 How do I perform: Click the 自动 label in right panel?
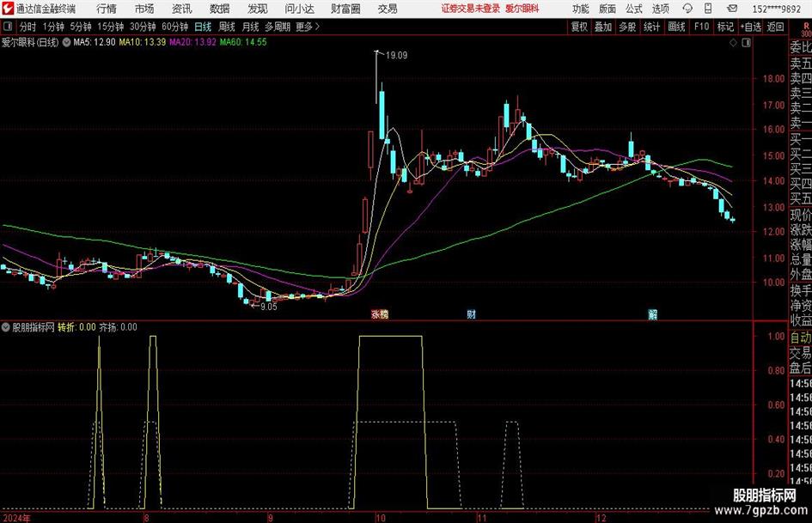(x=801, y=338)
